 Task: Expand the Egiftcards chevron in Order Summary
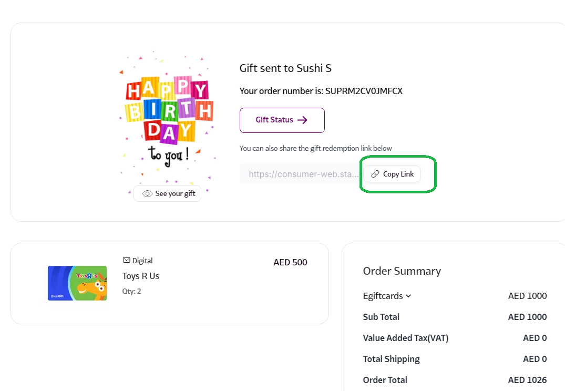(408, 296)
